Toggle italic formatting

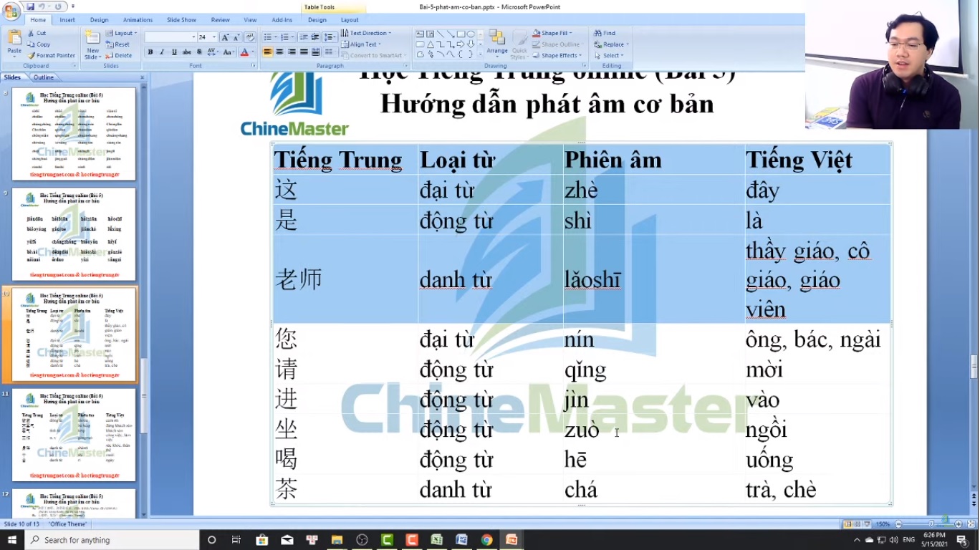click(162, 52)
